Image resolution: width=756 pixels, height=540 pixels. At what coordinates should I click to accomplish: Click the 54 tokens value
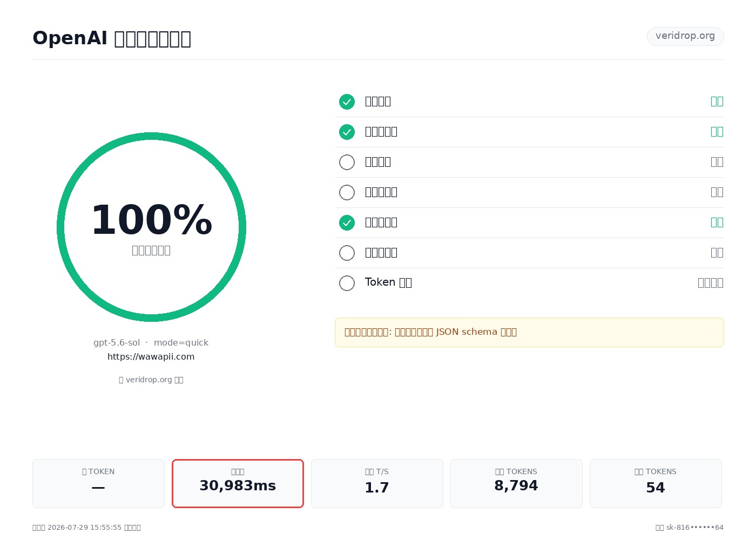tap(656, 488)
